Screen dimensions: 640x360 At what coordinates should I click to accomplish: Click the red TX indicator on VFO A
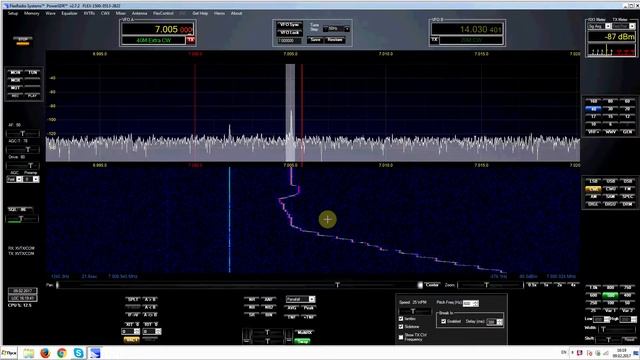coord(191,40)
